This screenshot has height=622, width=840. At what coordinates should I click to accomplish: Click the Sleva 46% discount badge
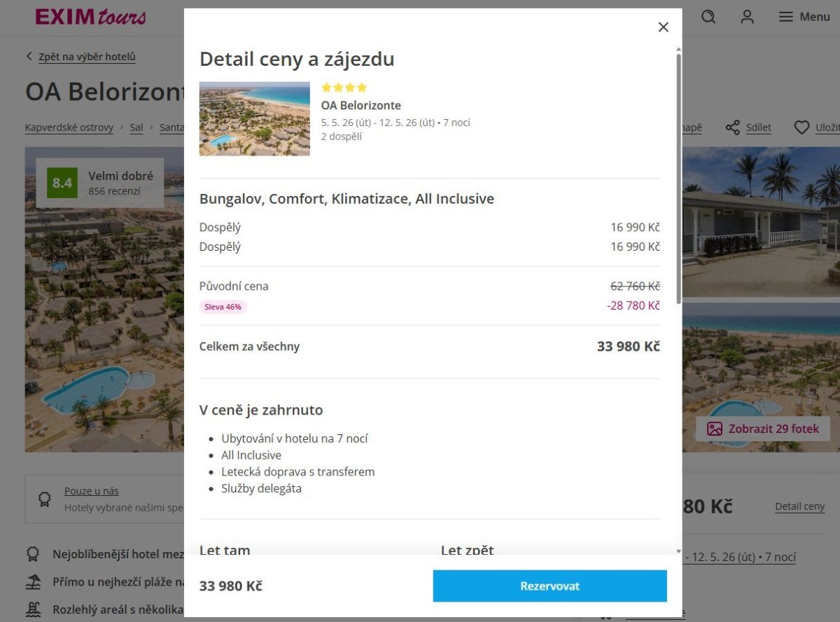tap(223, 306)
